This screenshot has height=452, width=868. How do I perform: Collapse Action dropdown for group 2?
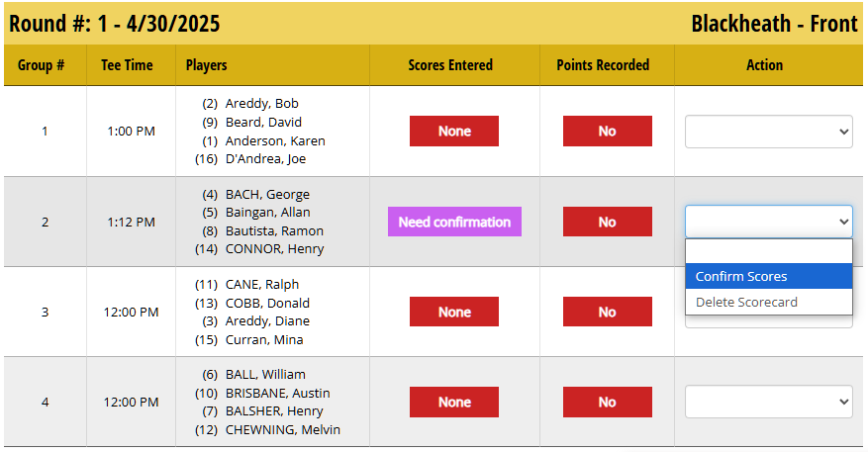768,222
